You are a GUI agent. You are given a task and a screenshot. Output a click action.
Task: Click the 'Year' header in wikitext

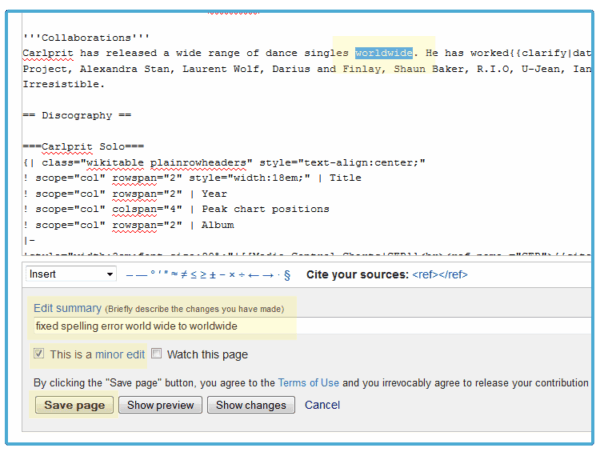point(214,194)
